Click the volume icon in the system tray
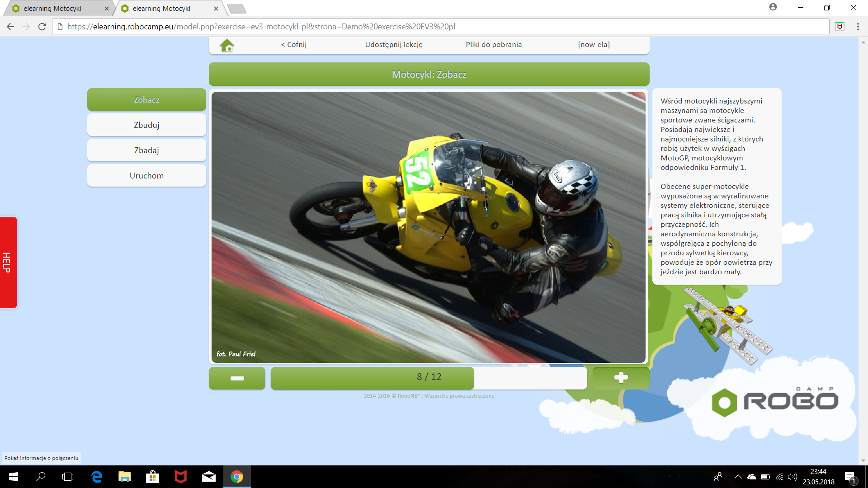 793,477
